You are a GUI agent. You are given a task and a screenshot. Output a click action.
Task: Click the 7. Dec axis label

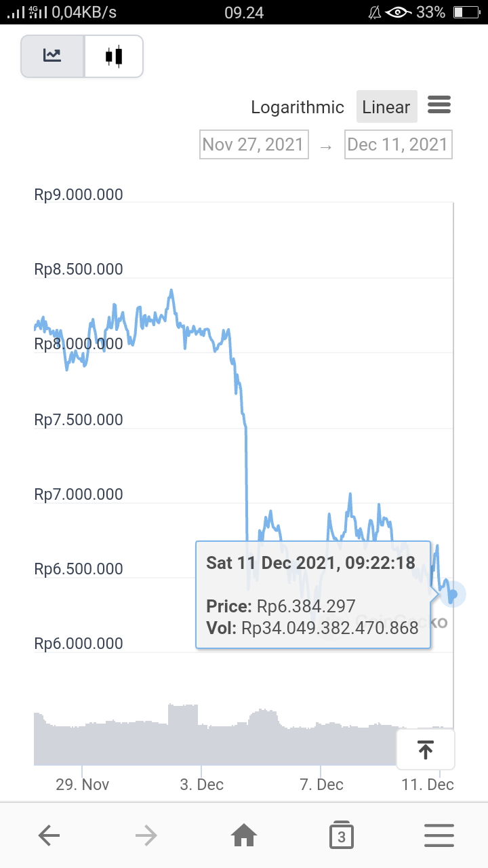click(321, 785)
